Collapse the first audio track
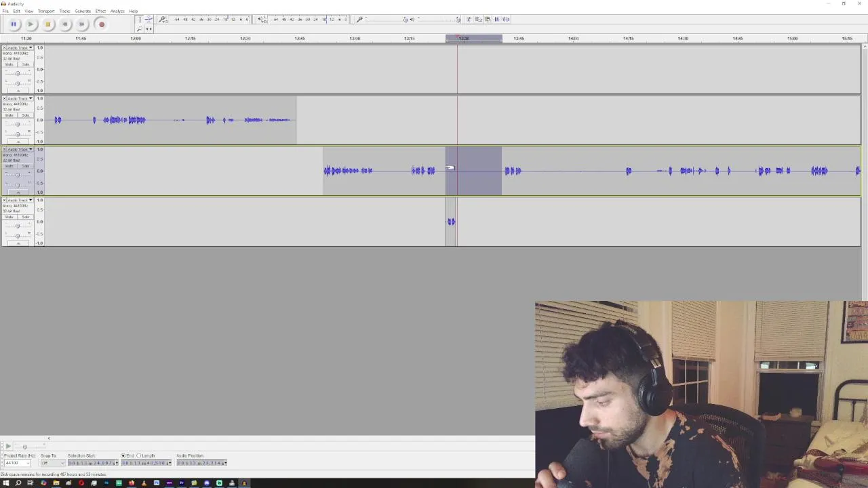868x488 pixels. 18,90
